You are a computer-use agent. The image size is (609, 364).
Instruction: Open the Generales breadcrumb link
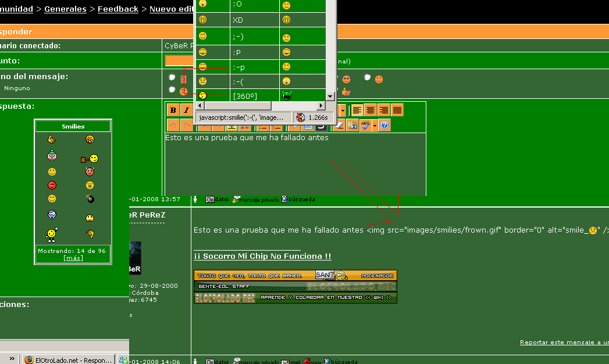click(x=65, y=9)
